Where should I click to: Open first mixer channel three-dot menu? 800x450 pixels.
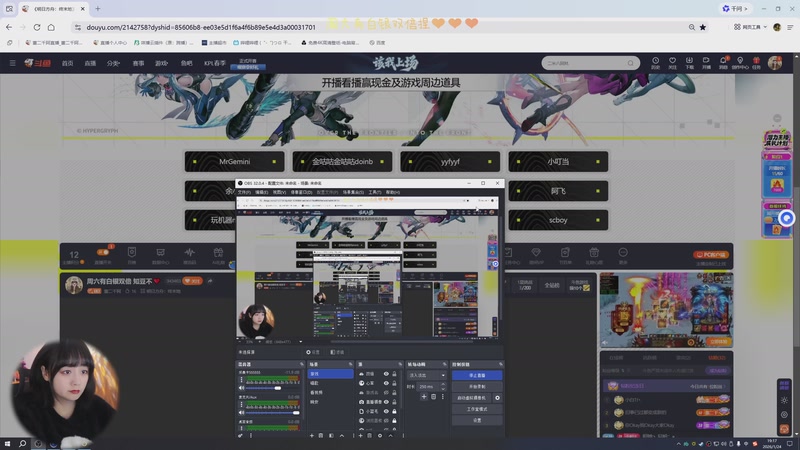(x=241, y=379)
